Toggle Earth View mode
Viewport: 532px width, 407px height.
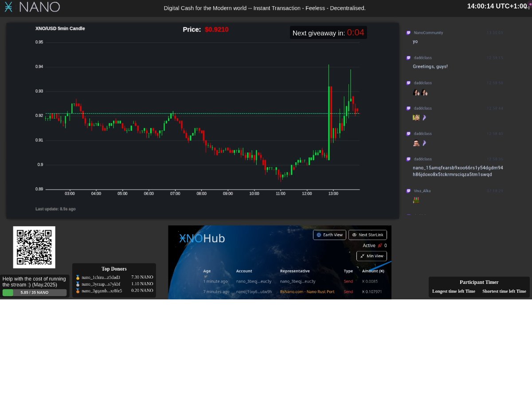[x=329, y=235]
